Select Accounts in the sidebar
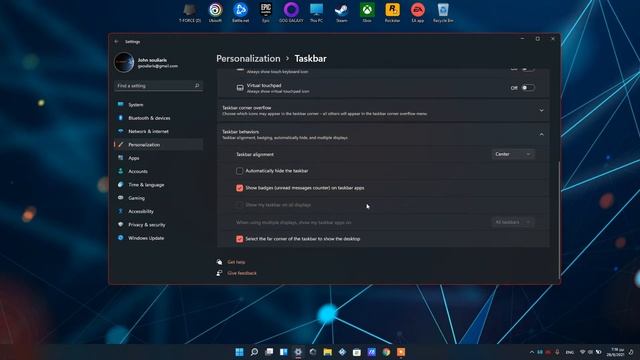Screen dimensions: 640x360 click(158, 171)
